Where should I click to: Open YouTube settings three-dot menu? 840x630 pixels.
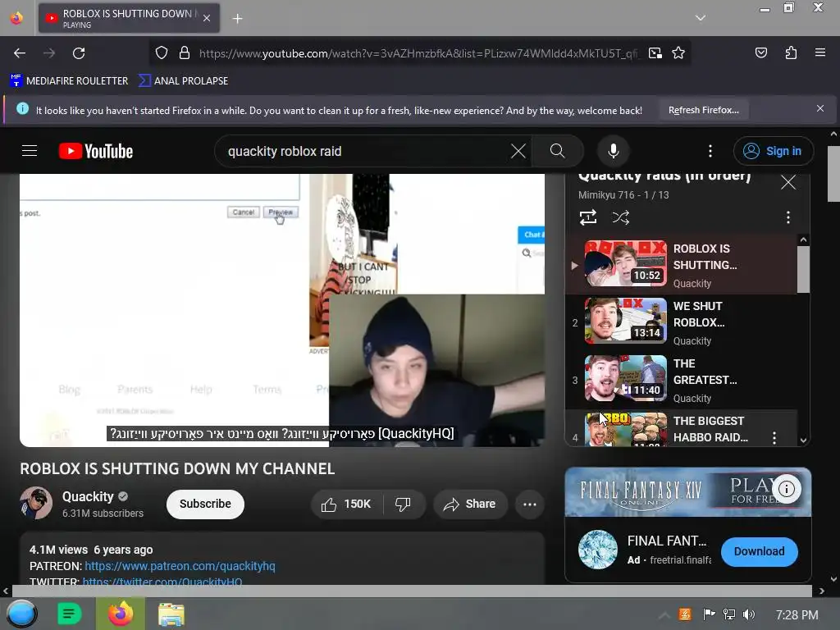pyautogui.click(x=710, y=151)
